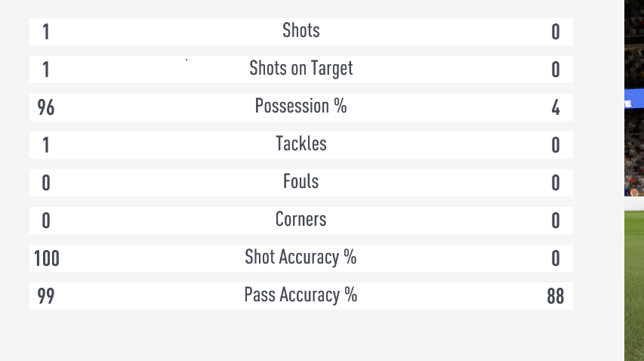Select home team Fouls value 0
The image size is (644, 361).
pyautogui.click(x=46, y=184)
